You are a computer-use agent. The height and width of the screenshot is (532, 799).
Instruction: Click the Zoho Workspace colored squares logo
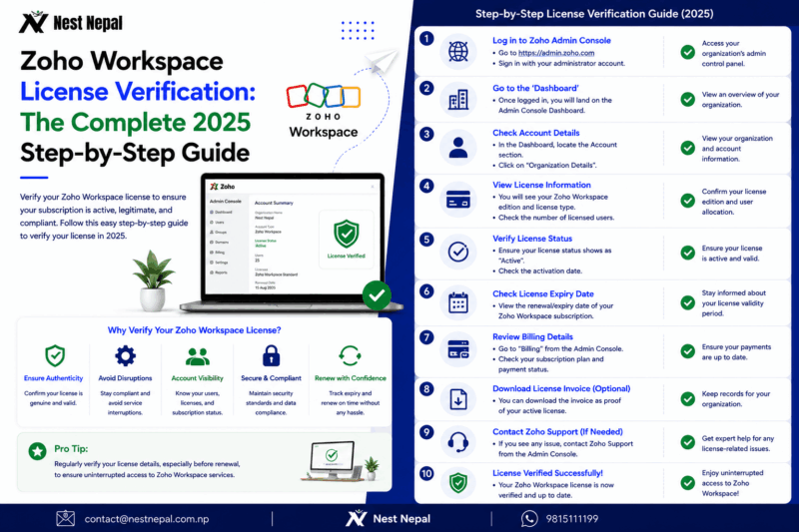pyautogui.click(x=323, y=96)
